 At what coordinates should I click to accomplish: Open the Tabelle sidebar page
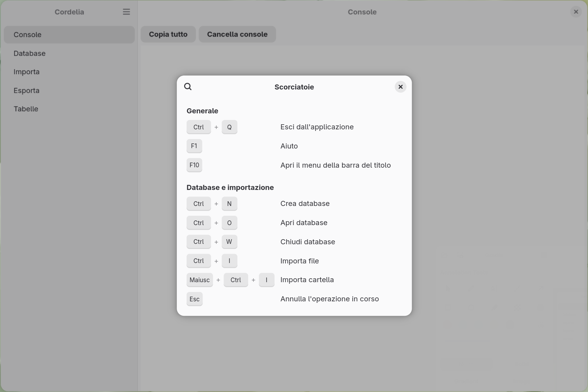pyautogui.click(x=69, y=109)
